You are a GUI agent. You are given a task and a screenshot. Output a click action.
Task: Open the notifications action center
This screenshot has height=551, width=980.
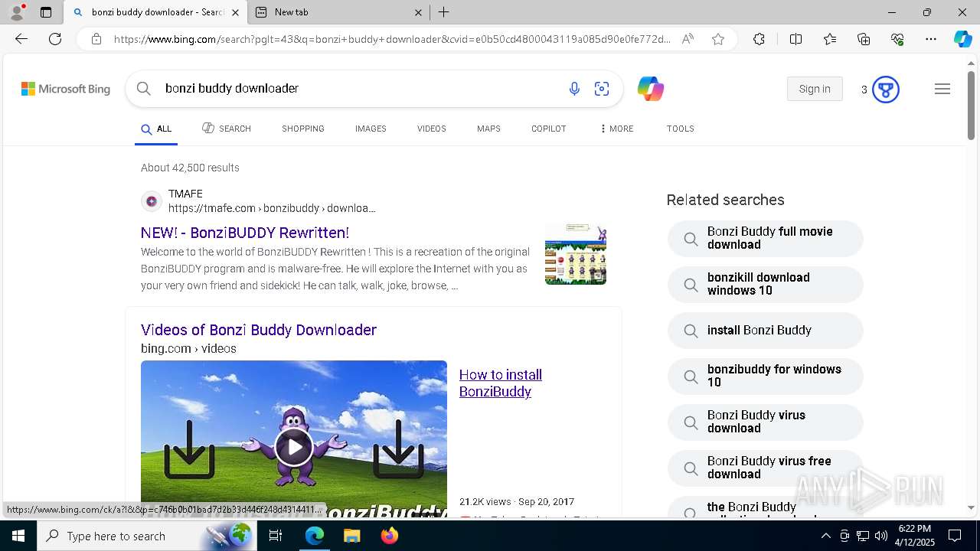(x=955, y=536)
